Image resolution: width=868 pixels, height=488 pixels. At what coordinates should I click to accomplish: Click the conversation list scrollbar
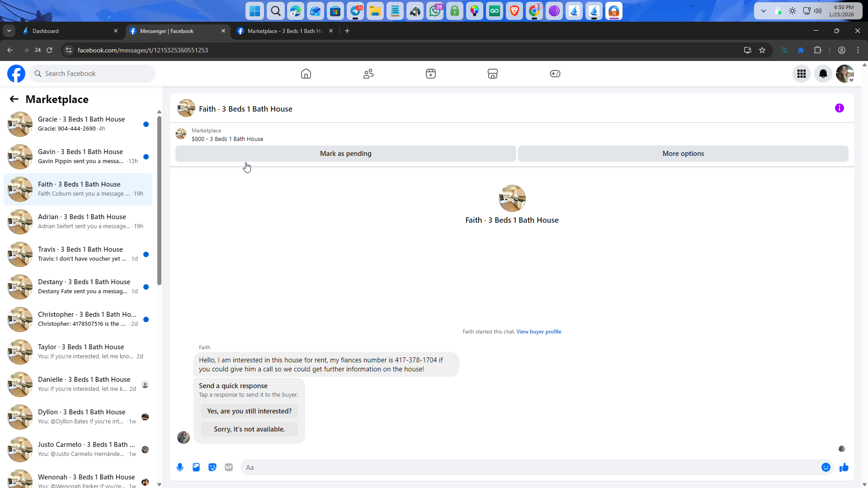coord(159,201)
